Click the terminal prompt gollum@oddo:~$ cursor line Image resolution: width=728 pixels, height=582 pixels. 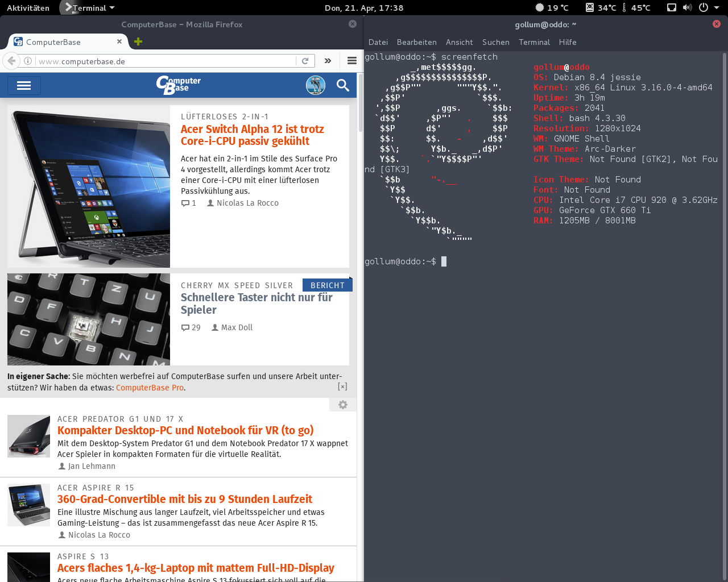click(406, 261)
